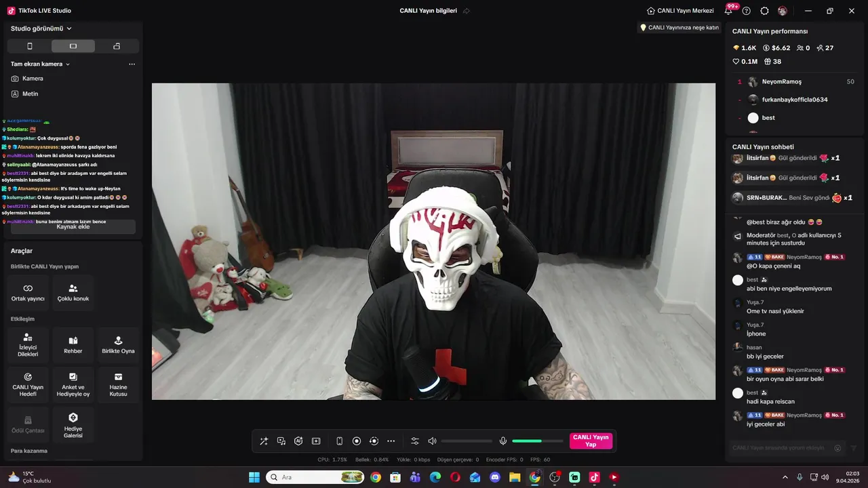Open the Rehber tool

coord(73,345)
